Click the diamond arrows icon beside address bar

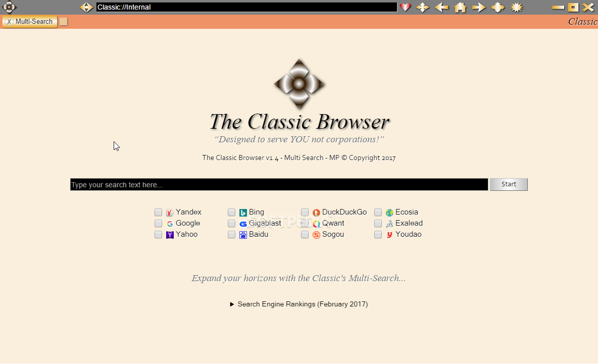pyautogui.click(x=86, y=7)
